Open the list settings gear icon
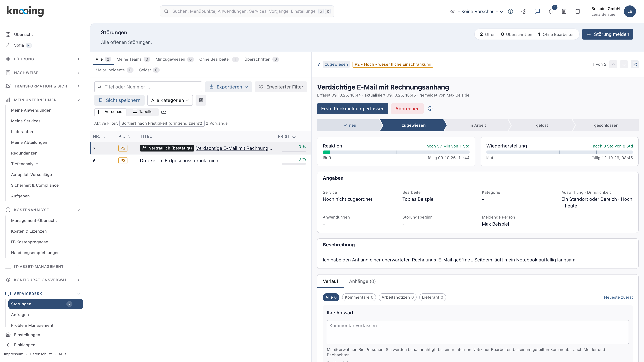Viewport: 644px width, 362px height. pos(201,100)
